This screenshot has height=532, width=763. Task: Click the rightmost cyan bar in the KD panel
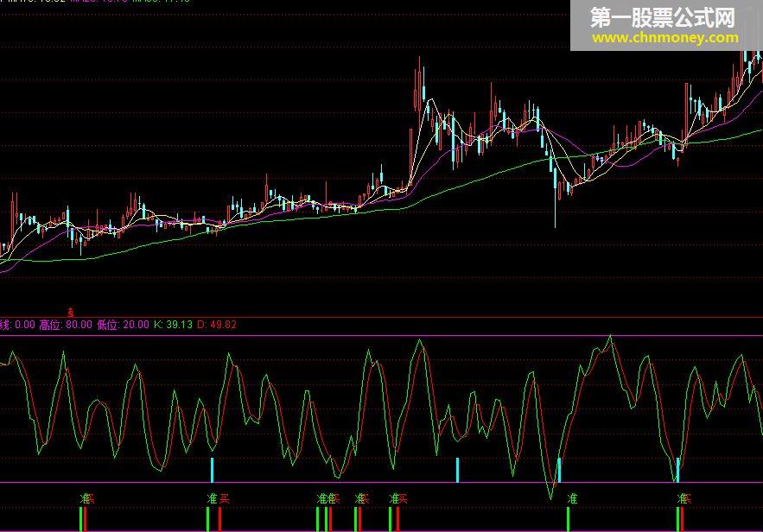(x=677, y=470)
